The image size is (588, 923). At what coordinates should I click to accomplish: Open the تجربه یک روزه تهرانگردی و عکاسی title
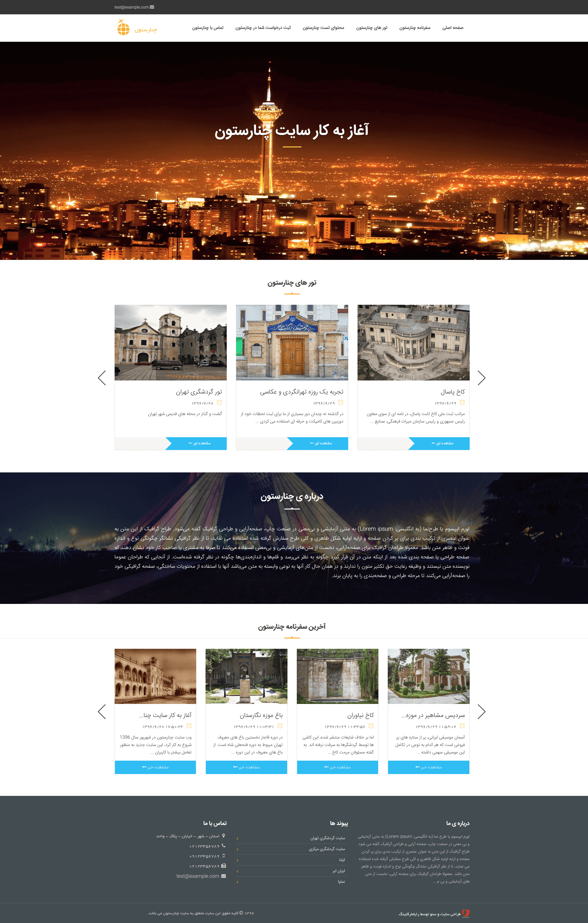pos(301,391)
